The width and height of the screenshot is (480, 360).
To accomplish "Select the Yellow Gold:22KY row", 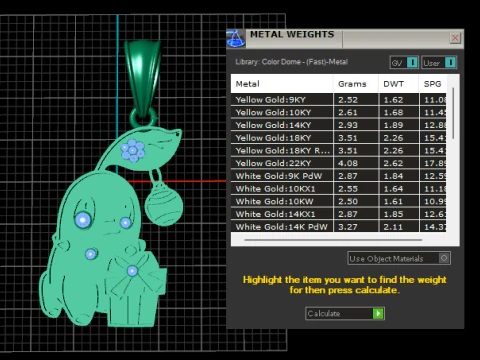I will click(339, 163).
